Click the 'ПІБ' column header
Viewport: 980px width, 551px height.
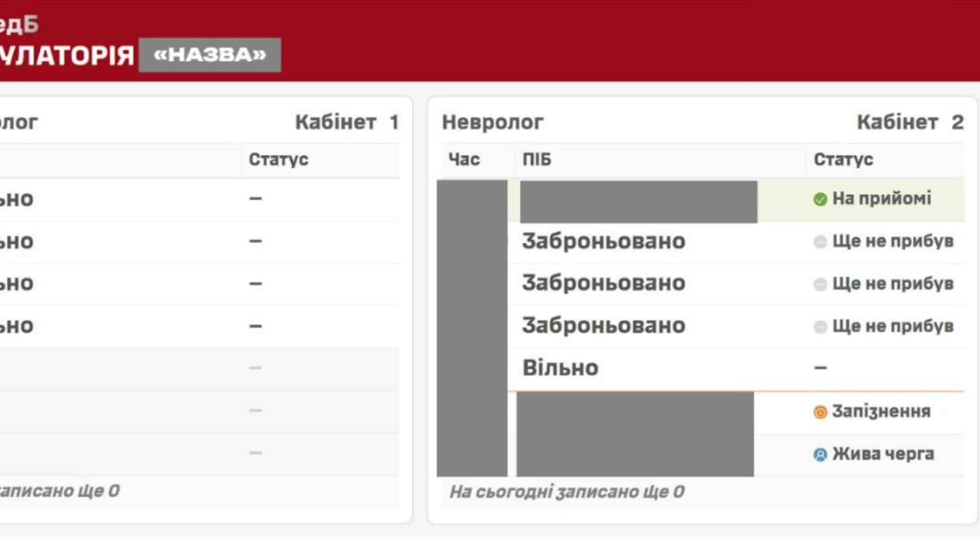[x=536, y=159]
